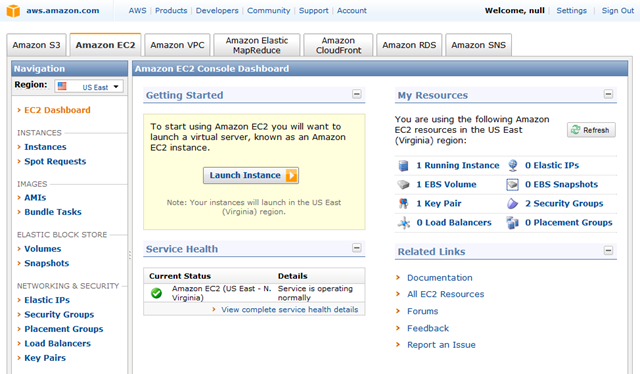Collapse the Getting Started panel
The image size is (640, 374).
click(357, 94)
